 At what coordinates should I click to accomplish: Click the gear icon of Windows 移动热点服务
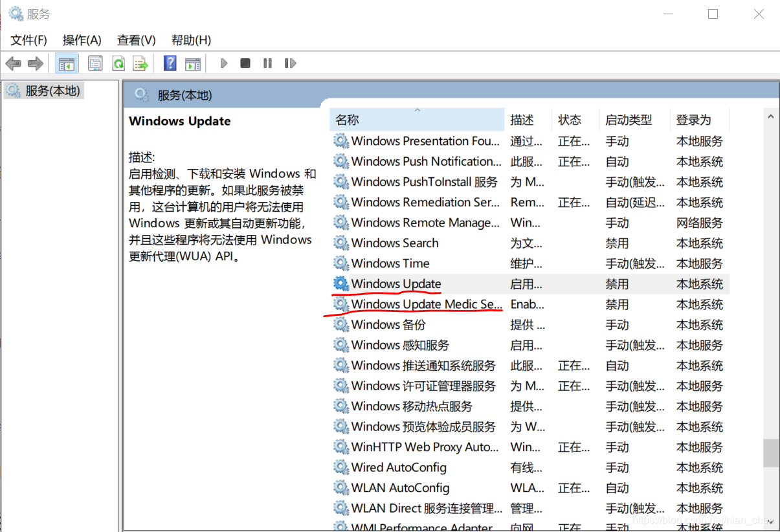341,406
